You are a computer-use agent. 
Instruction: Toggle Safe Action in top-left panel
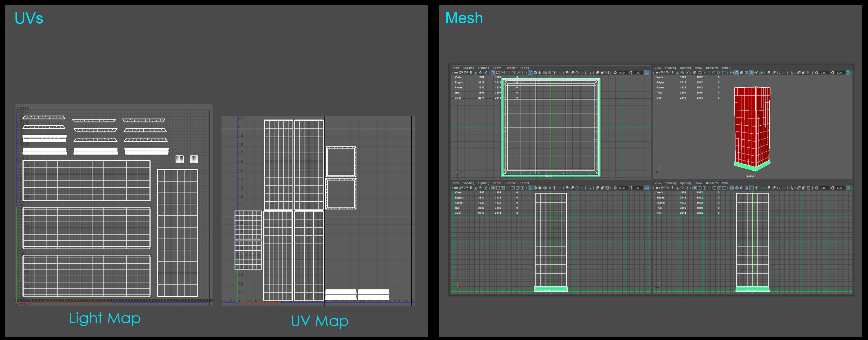(x=517, y=73)
